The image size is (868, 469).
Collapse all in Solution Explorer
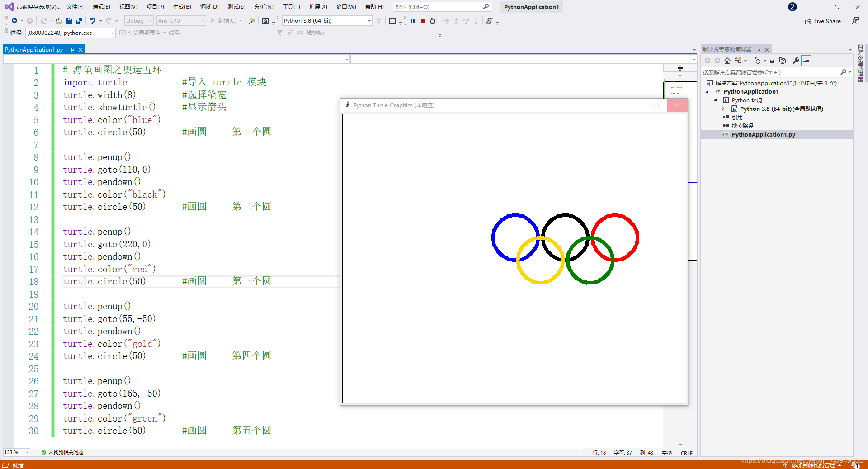click(x=773, y=61)
